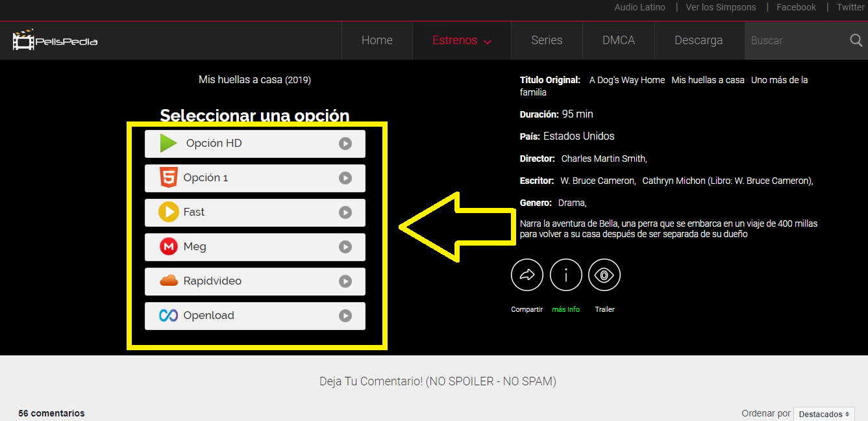Click the Charles Martin Smith director name

604,159
